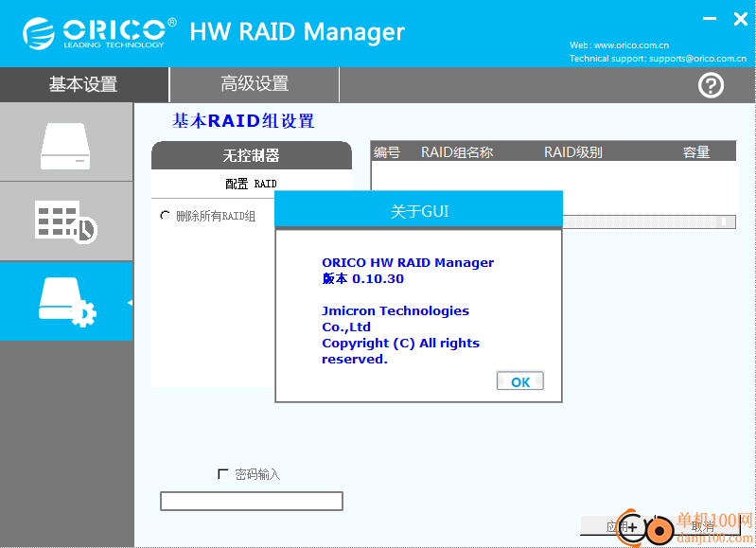756x548 pixels.
Task: Click the Jmicron Technologies text
Action: coord(396,310)
